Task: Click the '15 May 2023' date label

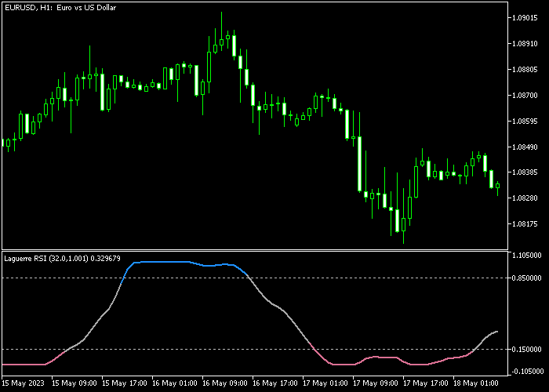Action: [x=24, y=383]
